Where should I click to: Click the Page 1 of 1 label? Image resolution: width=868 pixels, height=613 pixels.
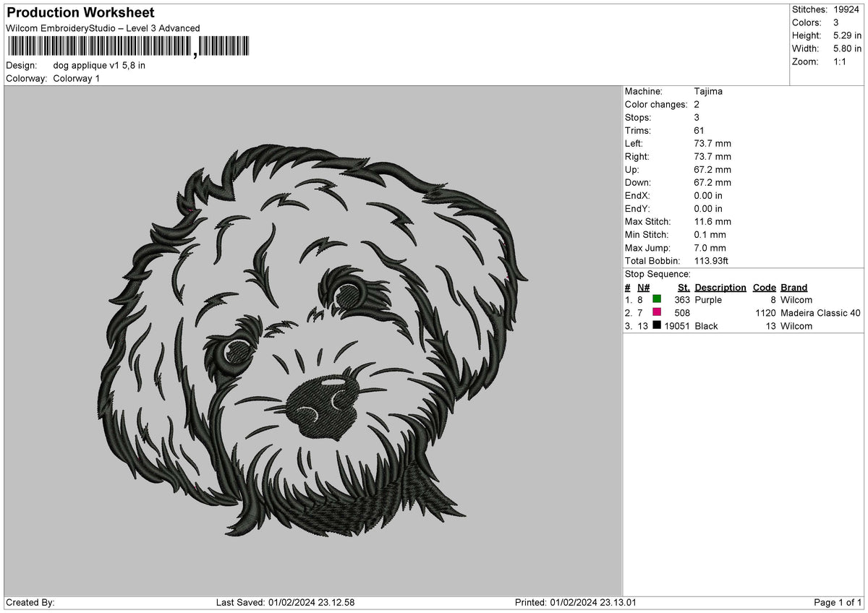(x=837, y=601)
